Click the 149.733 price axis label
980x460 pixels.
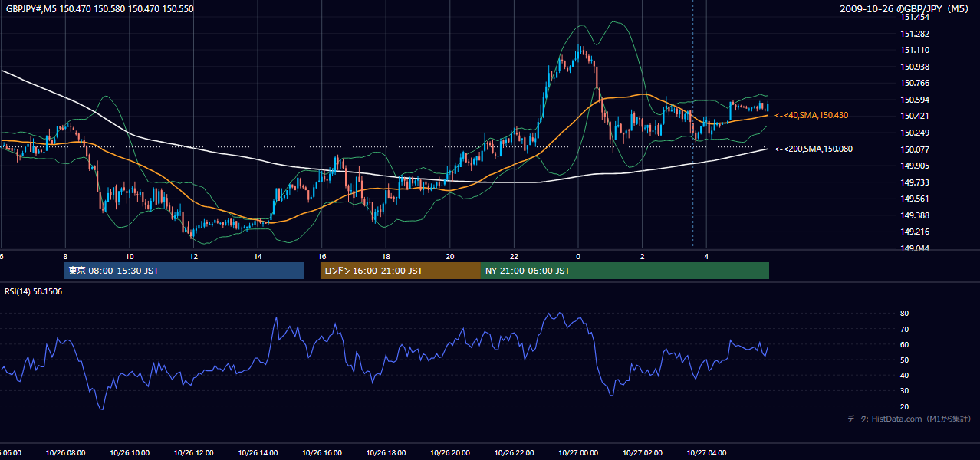[915, 182]
